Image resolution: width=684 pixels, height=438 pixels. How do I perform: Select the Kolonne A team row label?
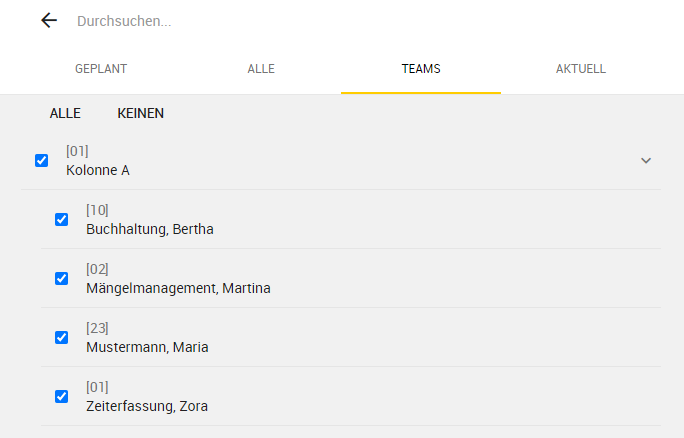(x=98, y=170)
